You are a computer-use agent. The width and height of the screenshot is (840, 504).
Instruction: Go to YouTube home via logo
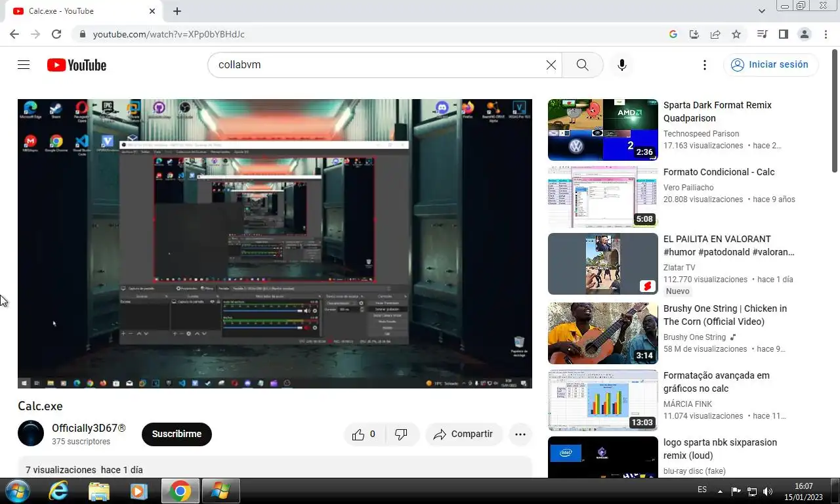click(76, 65)
